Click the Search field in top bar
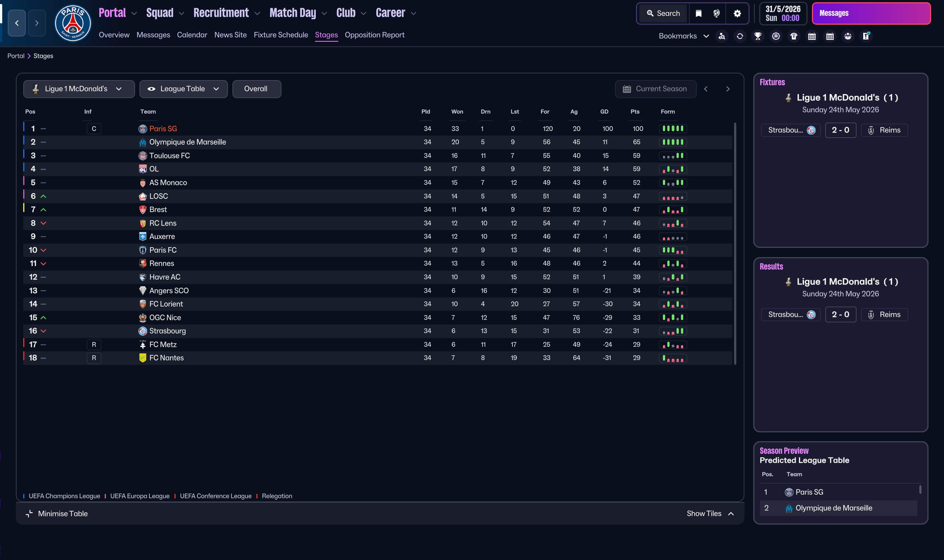Screen dimensions: 944x560 [x=663, y=14]
